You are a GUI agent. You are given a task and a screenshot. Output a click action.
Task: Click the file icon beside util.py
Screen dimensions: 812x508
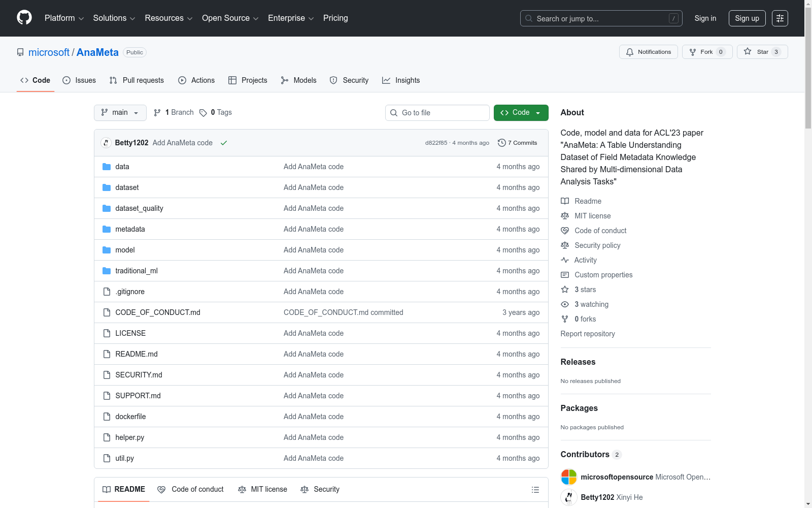click(107, 458)
